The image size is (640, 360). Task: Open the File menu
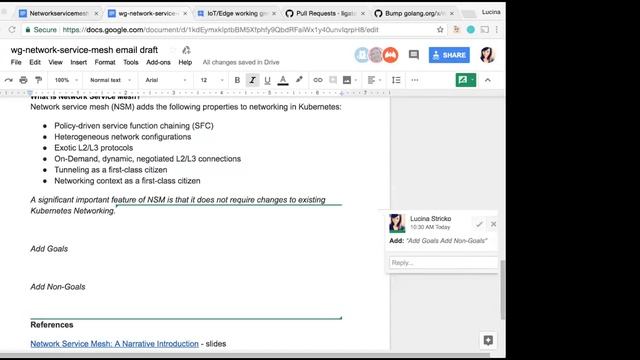pos(16,62)
